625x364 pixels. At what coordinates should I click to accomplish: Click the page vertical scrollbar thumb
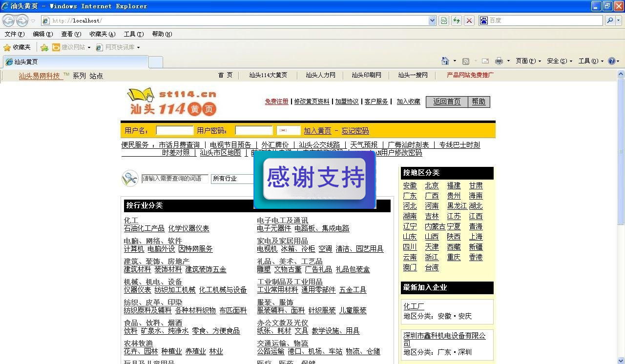(x=621, y=151)
